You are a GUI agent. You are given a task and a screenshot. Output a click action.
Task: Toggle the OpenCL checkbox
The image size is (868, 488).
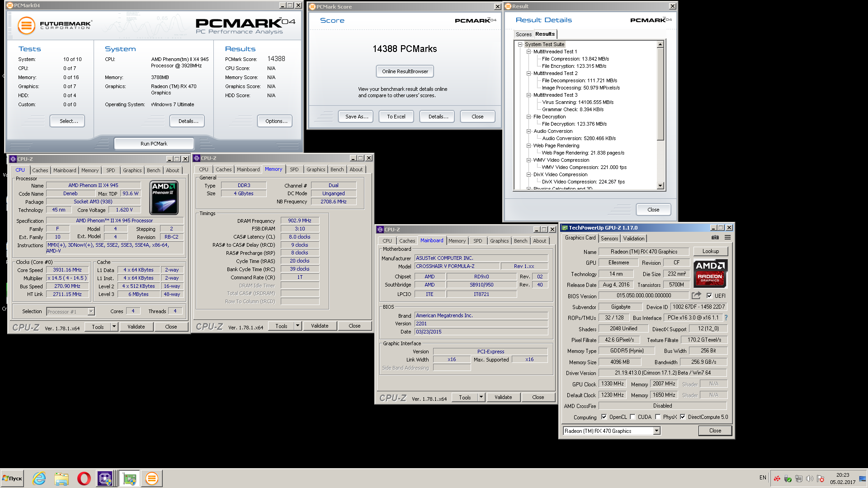tap(604, 417)
